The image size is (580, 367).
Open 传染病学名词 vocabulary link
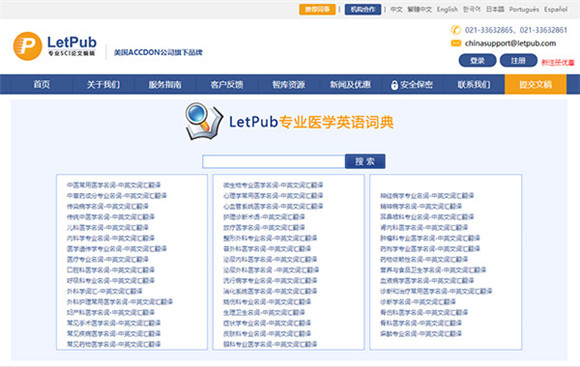click(108, 206)
